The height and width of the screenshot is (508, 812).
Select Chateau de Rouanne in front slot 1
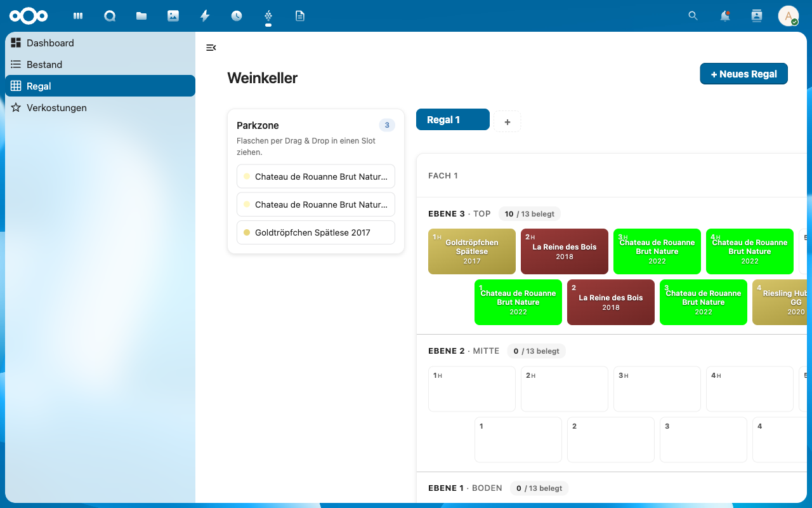coord(518,302)
